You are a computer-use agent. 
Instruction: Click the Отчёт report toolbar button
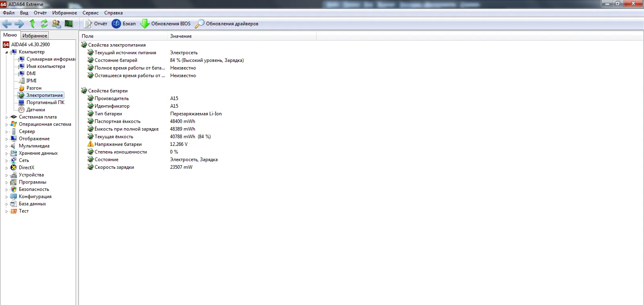[x=95, y=24]
